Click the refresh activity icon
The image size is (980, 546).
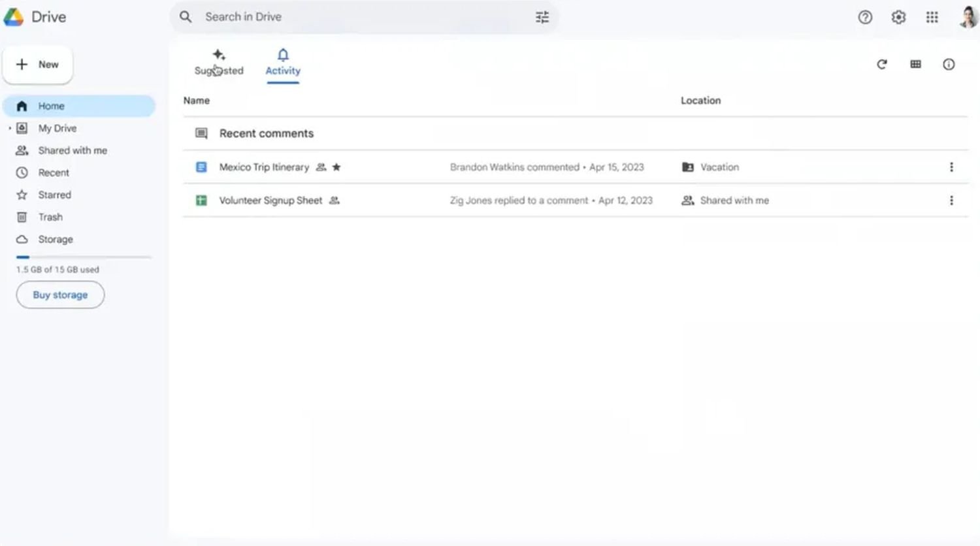tap(881, 64)
